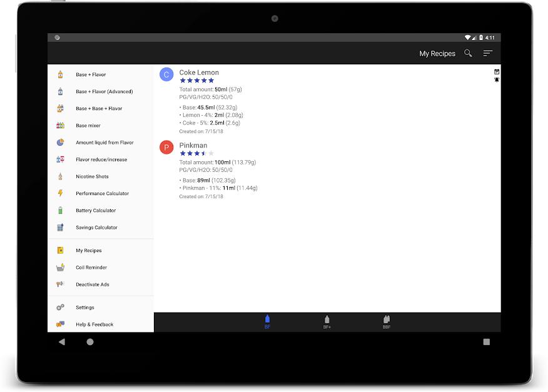This screenshot has height=392, width=548.
Task: Tap the My Recipes header title
Action: [x=437, y=54]
